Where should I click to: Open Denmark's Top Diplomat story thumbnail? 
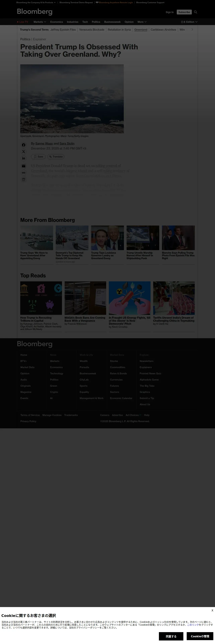[72, 238]
